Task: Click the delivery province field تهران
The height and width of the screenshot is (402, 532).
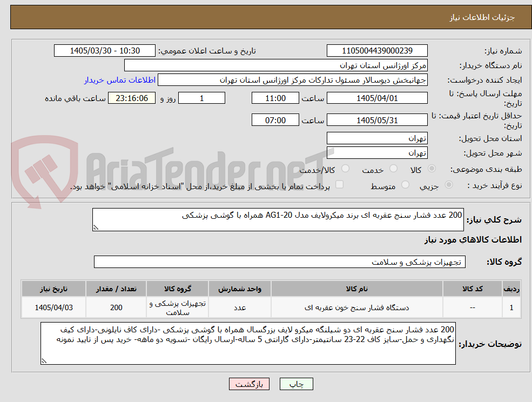Action: coord(377,138)
